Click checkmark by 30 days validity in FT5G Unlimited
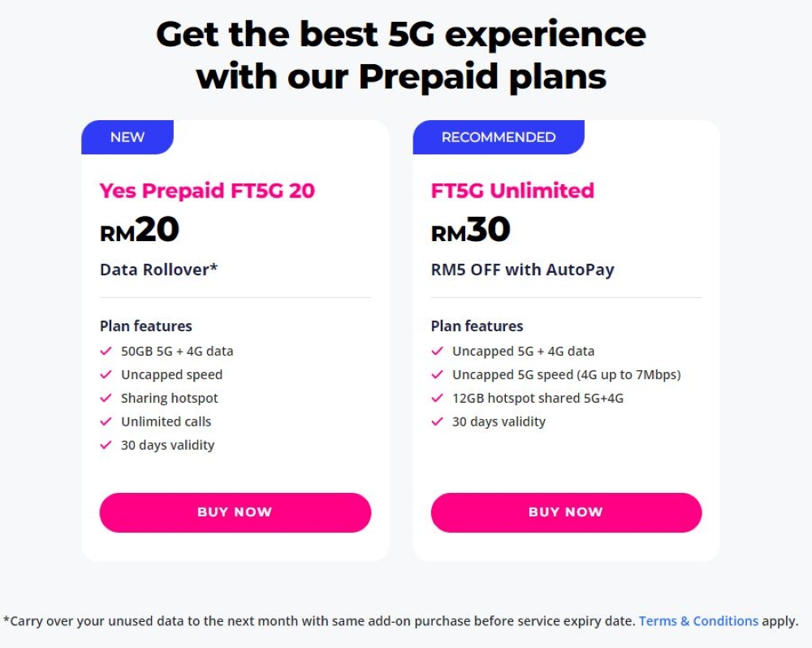812x648 pixels. (437, 421)
